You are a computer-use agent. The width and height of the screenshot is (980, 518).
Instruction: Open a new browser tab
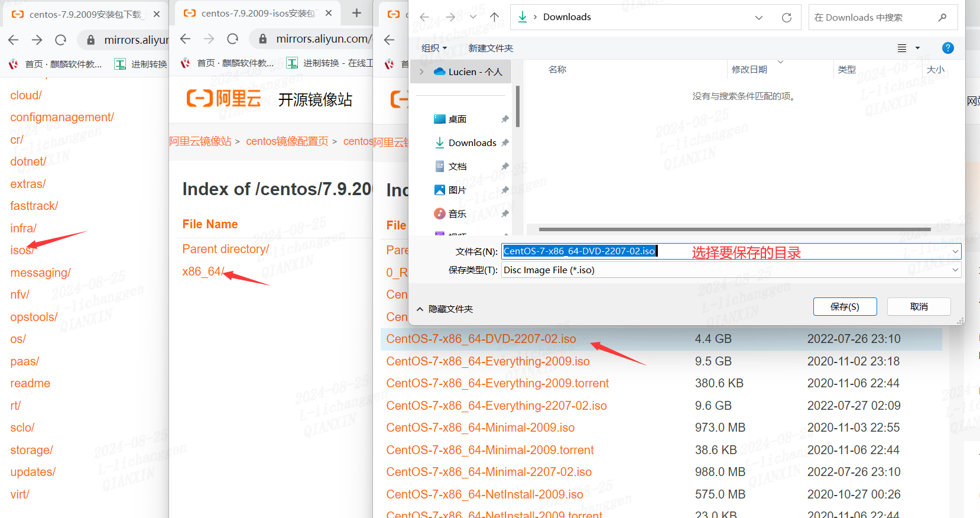[356, 13]
